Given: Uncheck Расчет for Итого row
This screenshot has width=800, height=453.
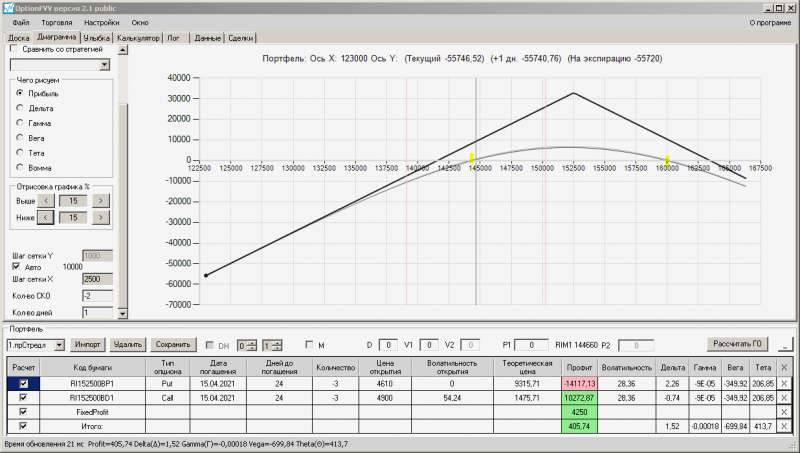Looking at the screenshot, I should pyautogui.click(x=23, y=426).
